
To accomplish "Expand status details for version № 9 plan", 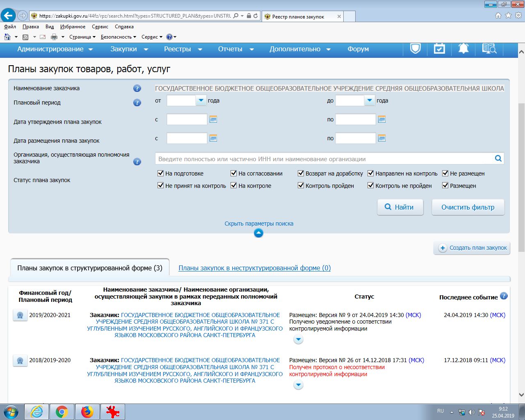I will point(298,340).
